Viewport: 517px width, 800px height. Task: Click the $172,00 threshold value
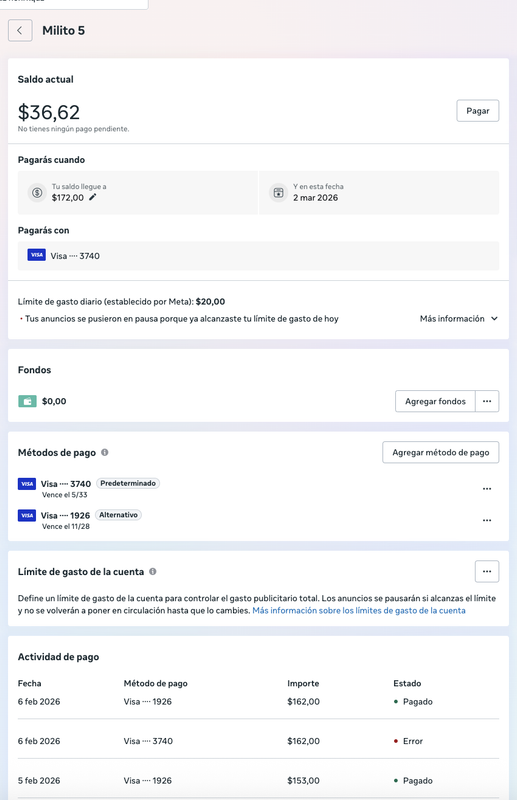pyautogui.click(x=67, y=198)
